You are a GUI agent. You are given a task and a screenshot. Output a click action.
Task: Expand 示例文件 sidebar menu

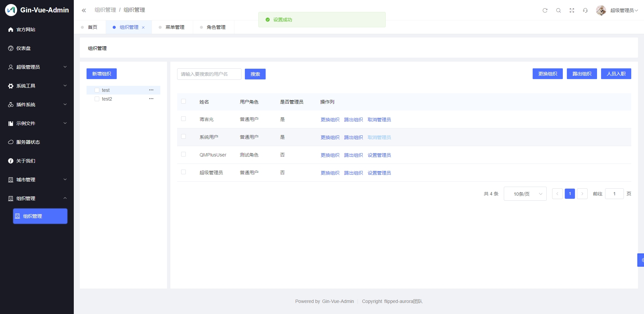pos(37,123)
